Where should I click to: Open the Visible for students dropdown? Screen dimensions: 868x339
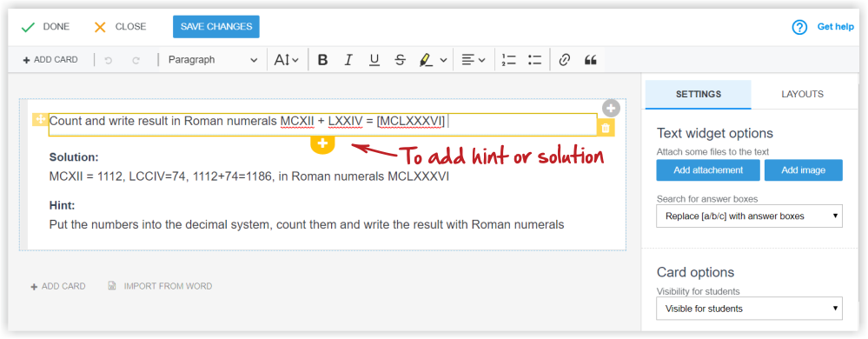[x=750, y=309]
